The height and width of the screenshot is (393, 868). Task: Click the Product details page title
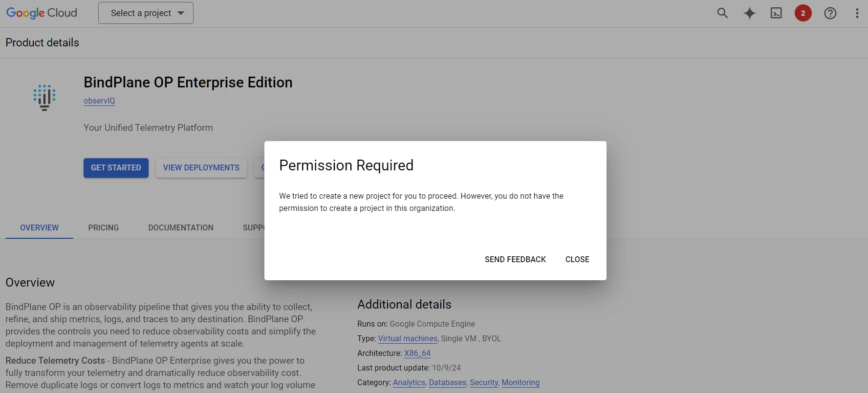click(x=43, y=42)
